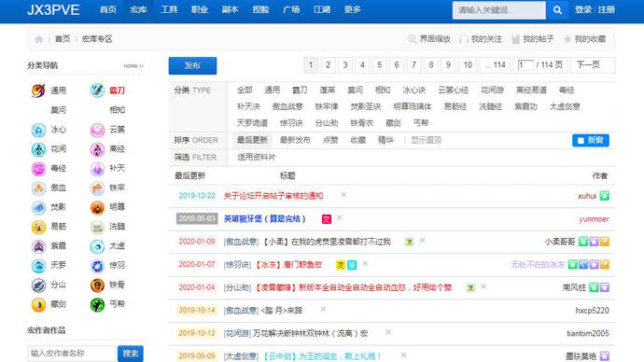Select the 补天 class icon
The height and width of the screenshot is (362, 644).
tap(97, 169)
